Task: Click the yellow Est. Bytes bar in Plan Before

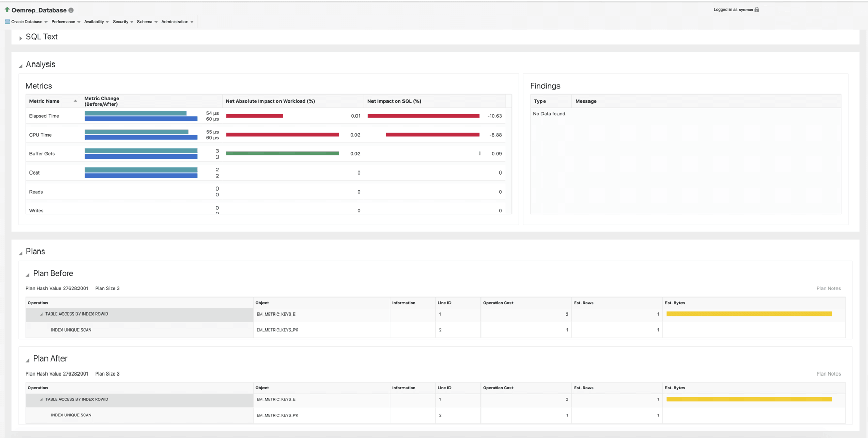Action: click(x=749, y=314)
